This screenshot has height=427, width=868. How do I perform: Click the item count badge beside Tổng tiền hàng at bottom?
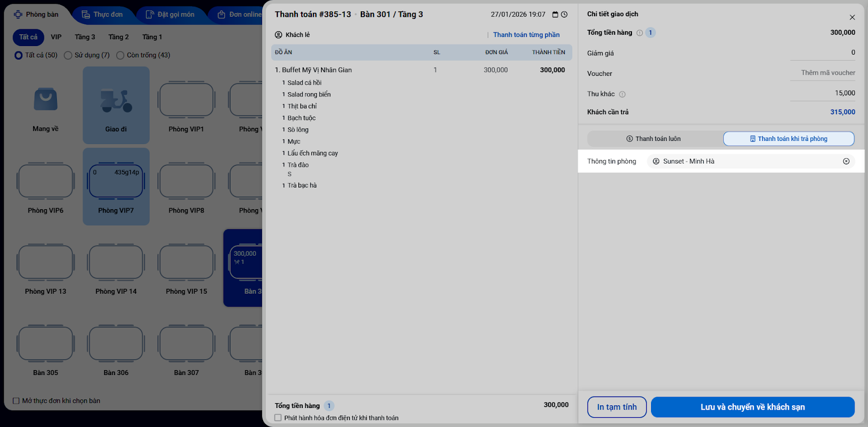point(329,406)
